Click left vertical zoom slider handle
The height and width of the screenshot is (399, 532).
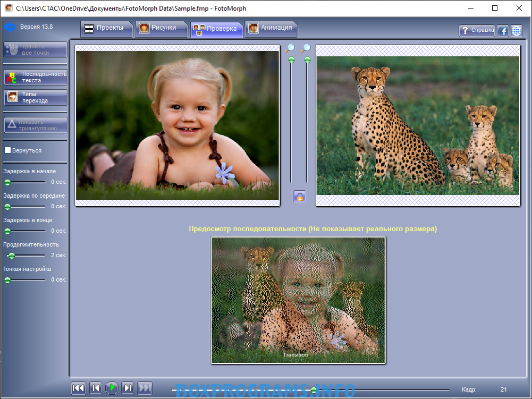(x=291, y=60)
